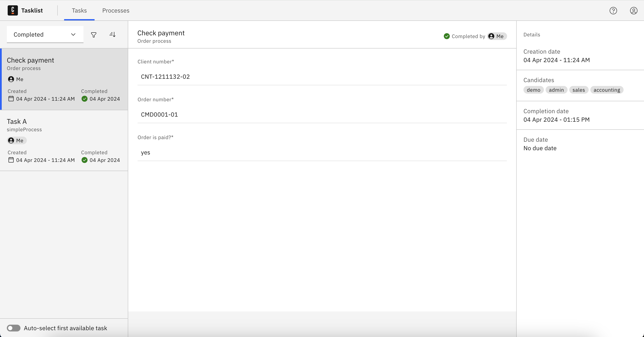644x337 pixels.
Task: Open the filter options in the task list
Action: coord(93,34)
